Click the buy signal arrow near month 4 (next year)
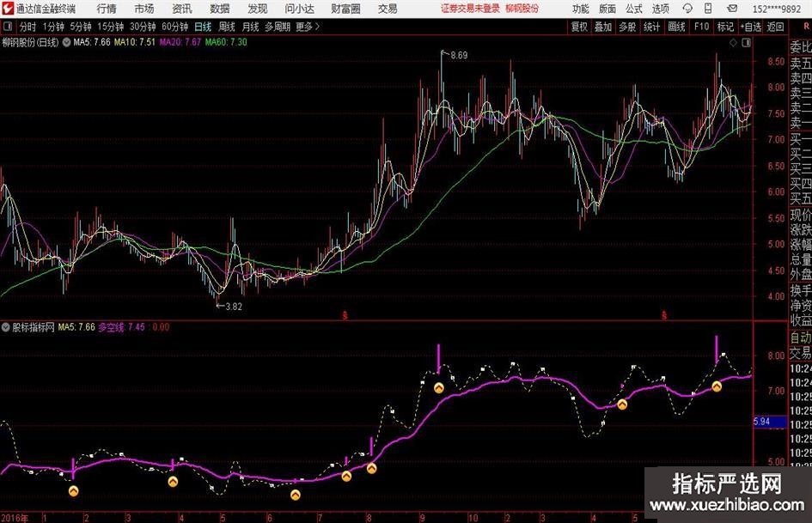 click(622, 404)
